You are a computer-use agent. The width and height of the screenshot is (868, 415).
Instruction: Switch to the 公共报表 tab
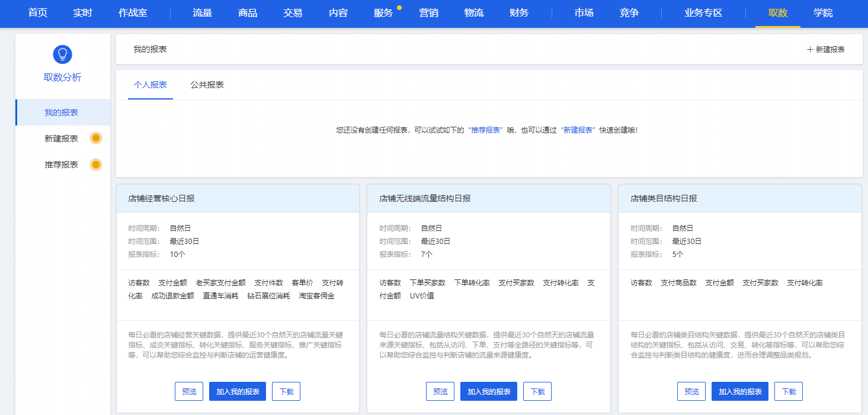click(207, 85)
